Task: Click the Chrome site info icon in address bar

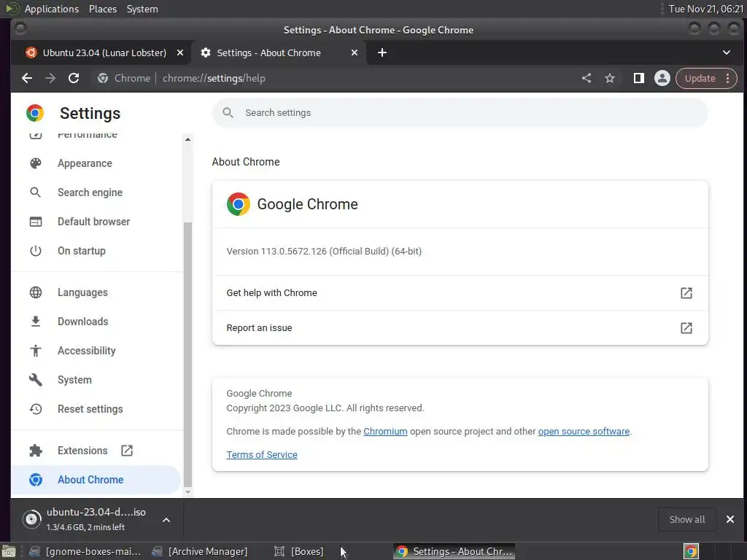Action: (102, 78)
